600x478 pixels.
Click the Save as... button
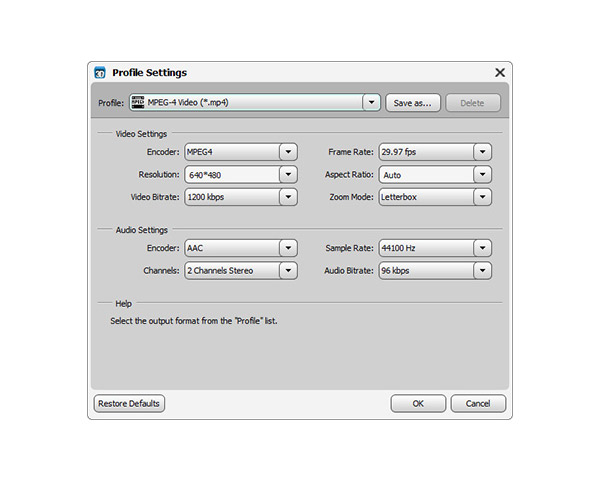coord(413,103)
